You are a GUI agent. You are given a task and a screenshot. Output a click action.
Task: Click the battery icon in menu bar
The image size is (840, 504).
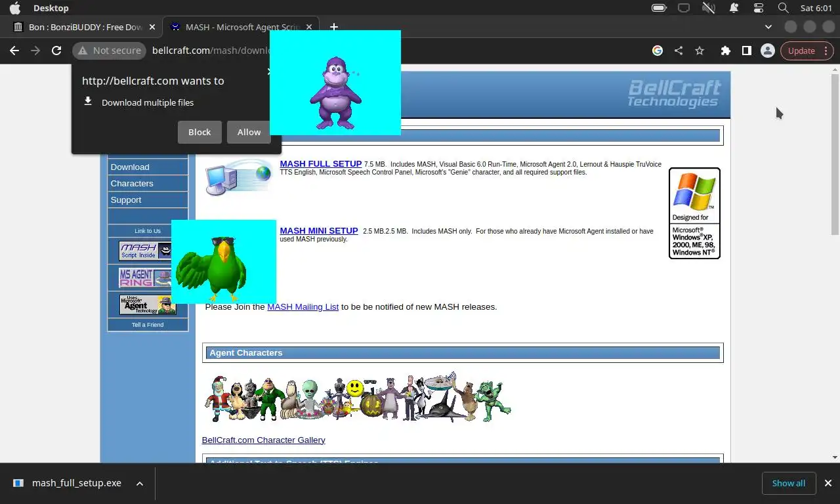tap(659, 8)
